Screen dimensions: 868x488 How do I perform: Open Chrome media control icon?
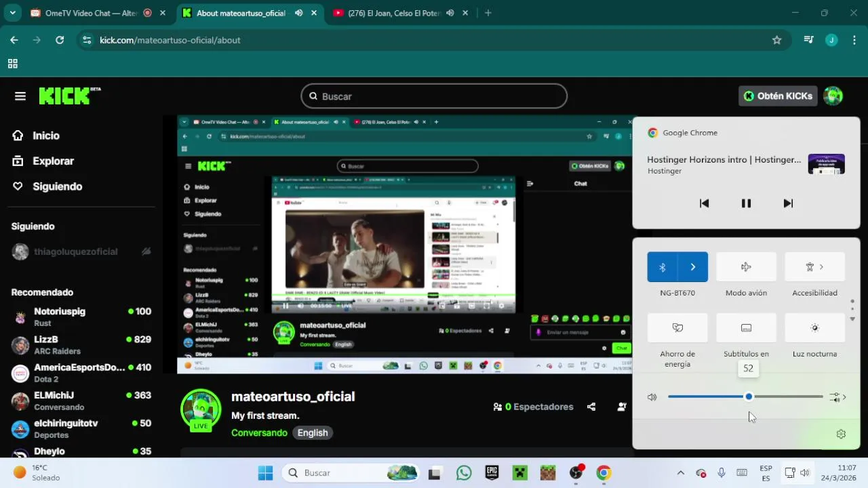pyautogui.click(x=808, y=40)
